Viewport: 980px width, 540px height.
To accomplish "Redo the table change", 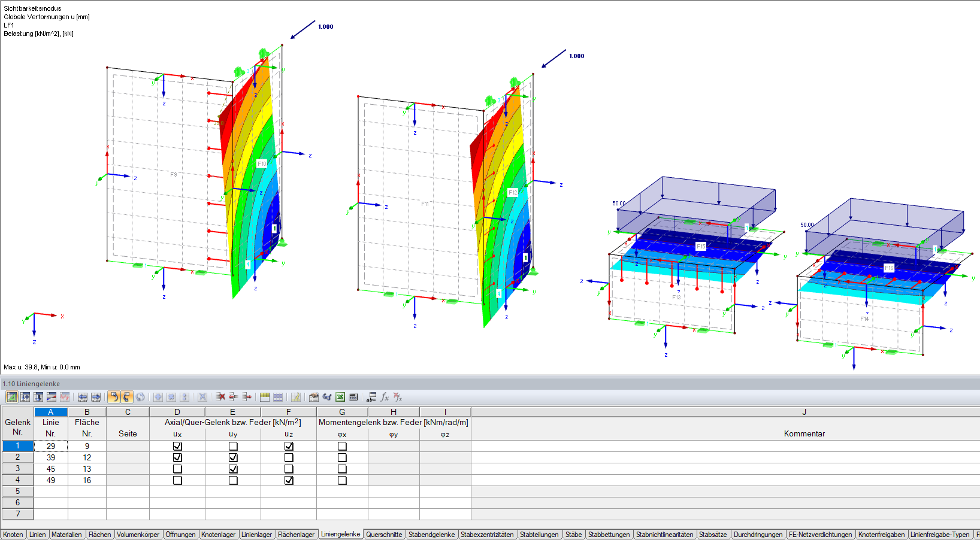I will click(127, 396).
